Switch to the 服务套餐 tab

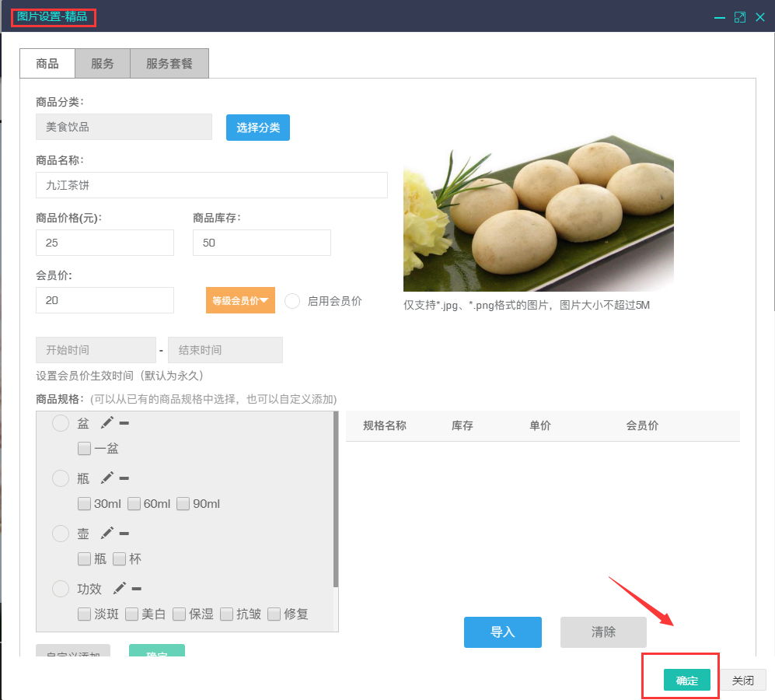(x=169, y=63)
